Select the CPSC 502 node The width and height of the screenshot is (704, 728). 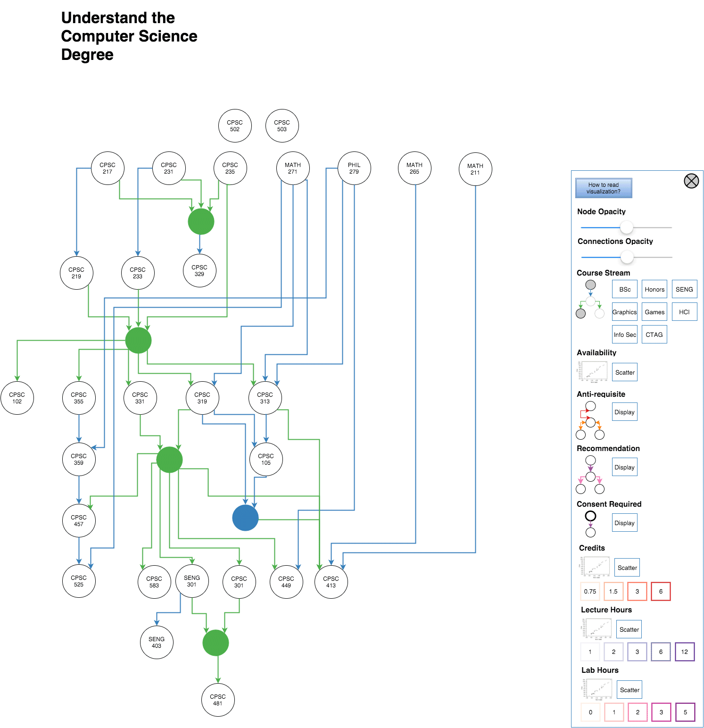[x=235, y=126]
